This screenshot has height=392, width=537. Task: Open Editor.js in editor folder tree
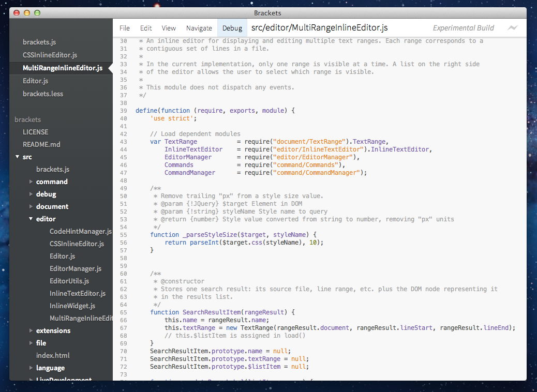click(x=62, y=256)
